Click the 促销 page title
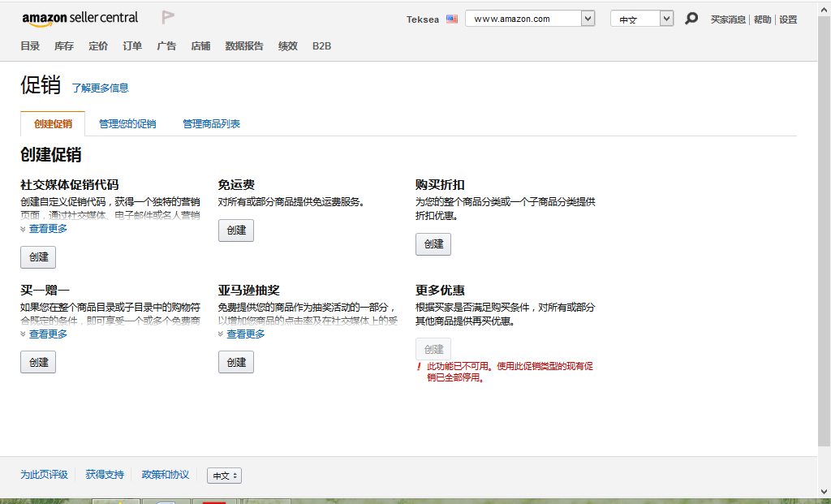Image resolution: width=831 pixels, height=504 pixels. pyautogui.click(x=41, y=85)
